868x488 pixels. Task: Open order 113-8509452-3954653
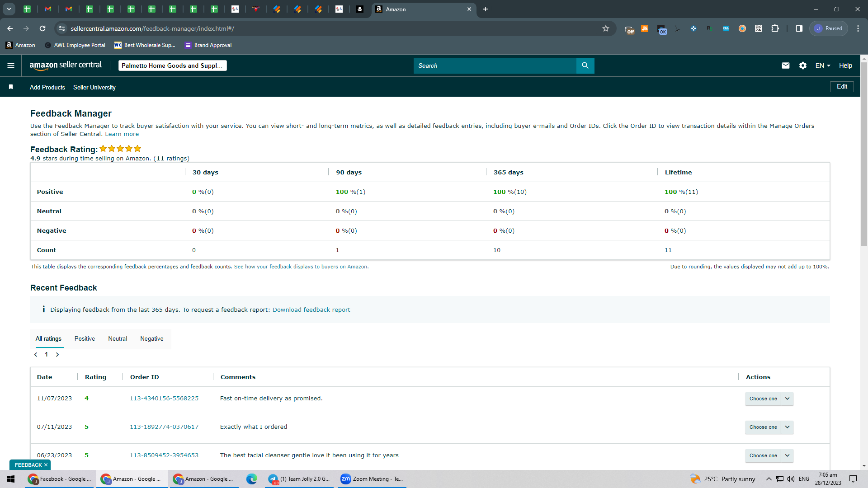164,455
